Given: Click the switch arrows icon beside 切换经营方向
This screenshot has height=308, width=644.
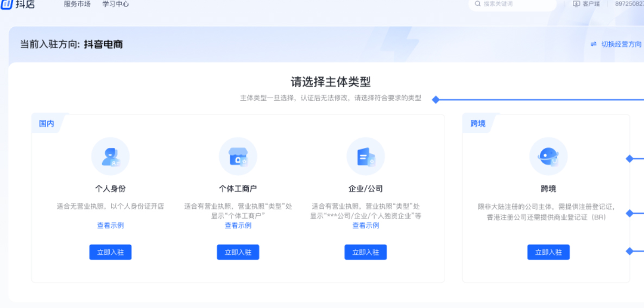Looking at the screenshot, I should tap(594, 44).
